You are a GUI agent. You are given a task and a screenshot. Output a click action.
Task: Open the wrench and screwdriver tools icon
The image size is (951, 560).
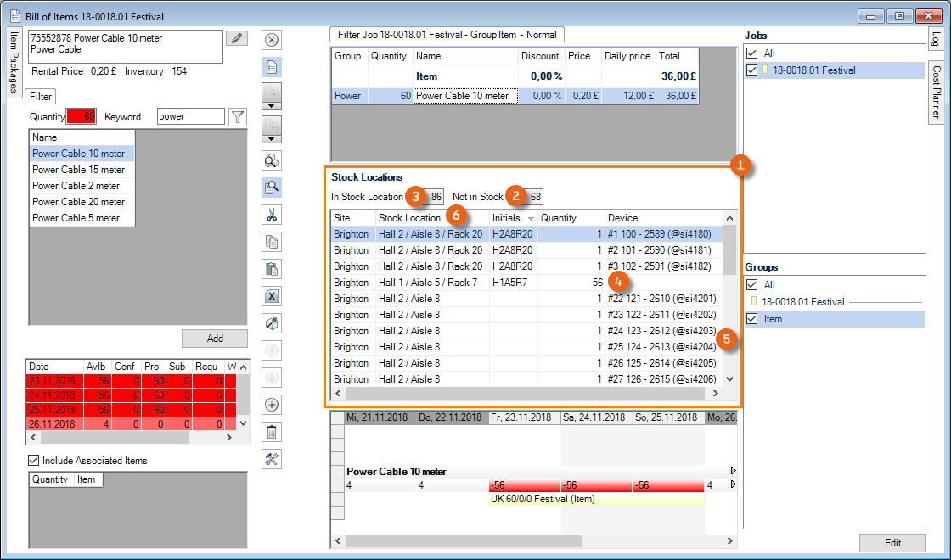[x=272, y=459]
